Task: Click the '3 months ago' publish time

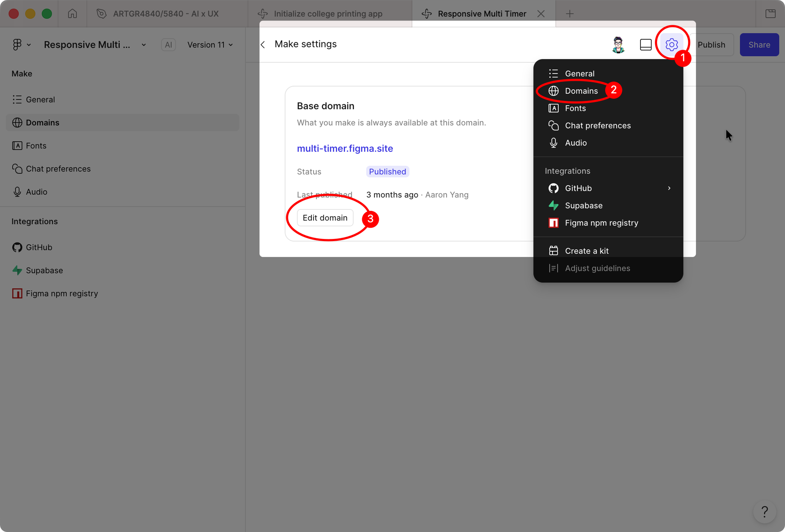Action: click(392, 195)
